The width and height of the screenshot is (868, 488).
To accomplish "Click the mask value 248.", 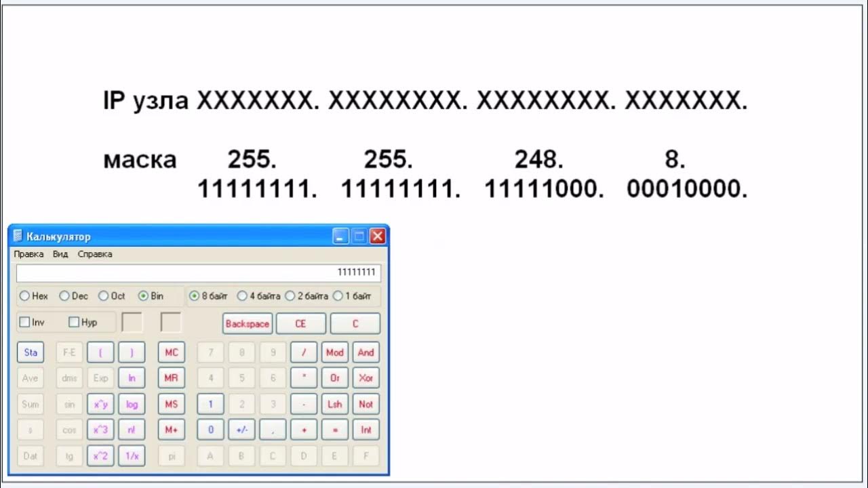I will [x=539, y=159].
